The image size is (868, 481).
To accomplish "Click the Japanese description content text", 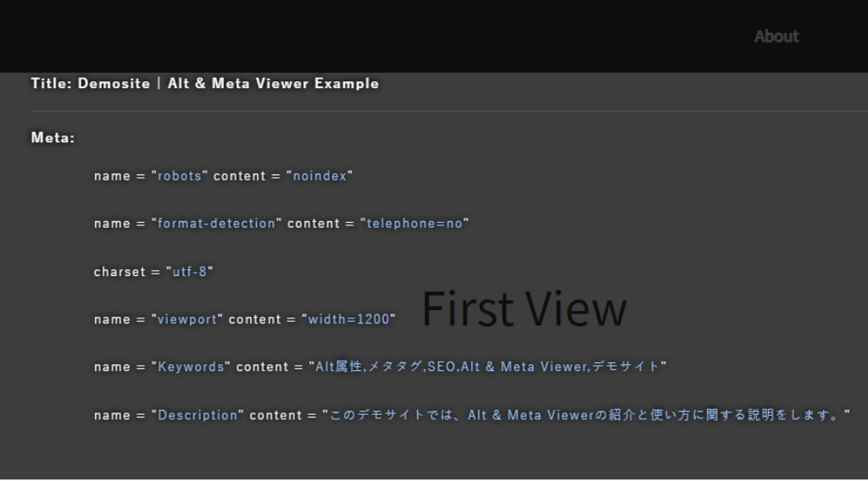I will click(x=585, y=415).
